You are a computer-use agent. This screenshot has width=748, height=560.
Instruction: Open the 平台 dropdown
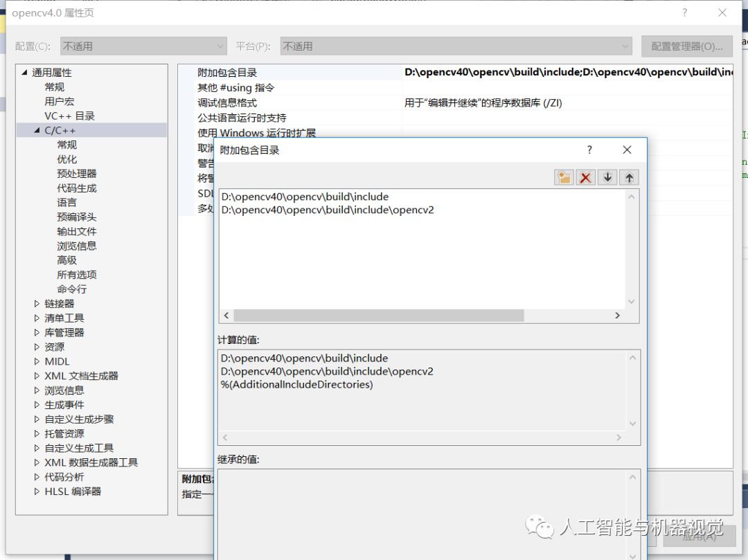click(x=456, y=46)
